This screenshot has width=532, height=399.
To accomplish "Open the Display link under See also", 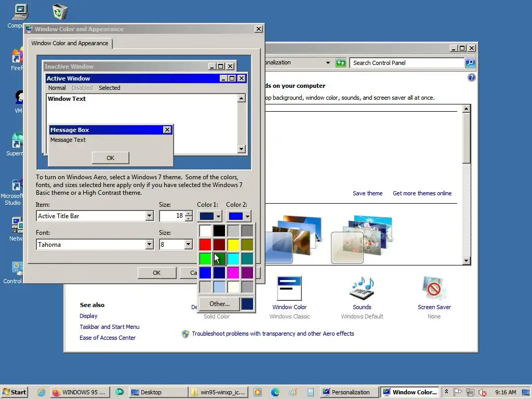I will (x=88, y=316).
